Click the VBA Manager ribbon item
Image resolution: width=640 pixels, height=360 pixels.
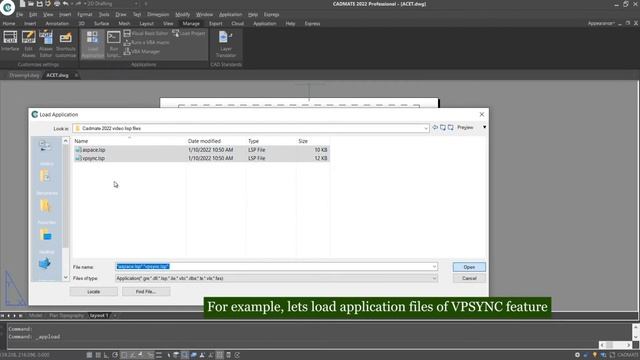tap(142, 51)
